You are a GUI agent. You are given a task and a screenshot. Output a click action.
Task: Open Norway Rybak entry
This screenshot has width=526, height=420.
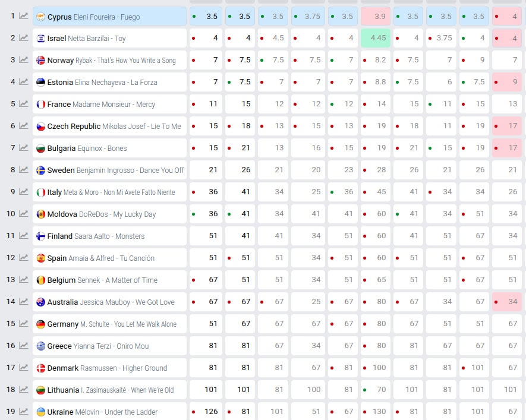(109, 60)
